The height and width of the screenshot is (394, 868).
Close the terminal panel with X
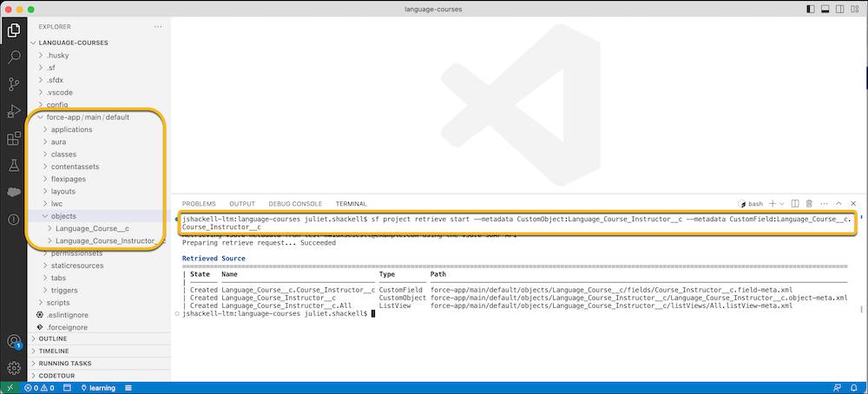pyautogui.click(x=853, y=204)
